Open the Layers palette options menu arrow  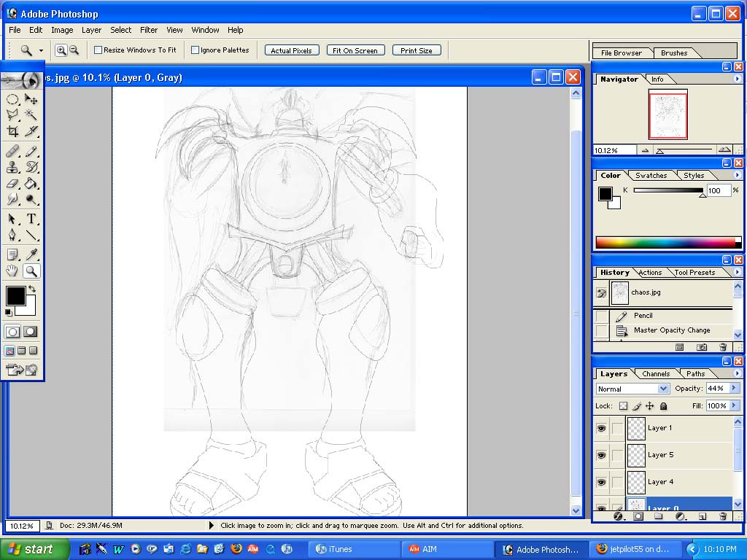[x=737, y=373]
